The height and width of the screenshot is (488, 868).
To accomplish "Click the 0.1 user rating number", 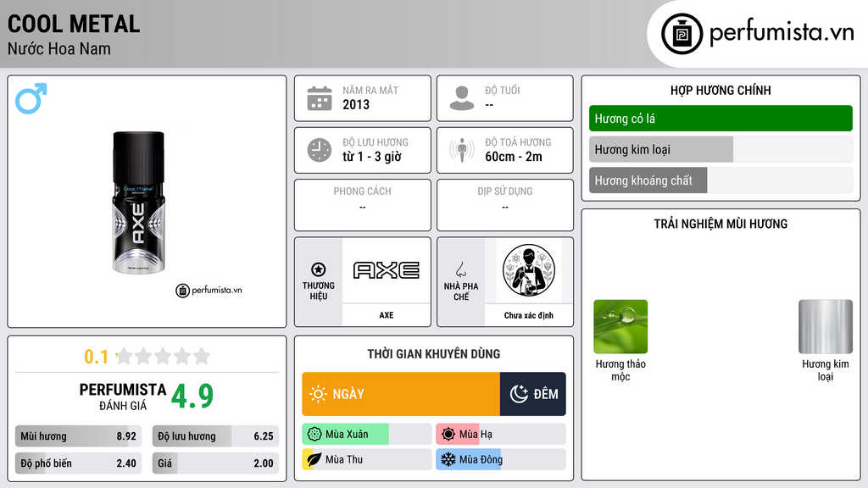I will click(x=97, y=357).
